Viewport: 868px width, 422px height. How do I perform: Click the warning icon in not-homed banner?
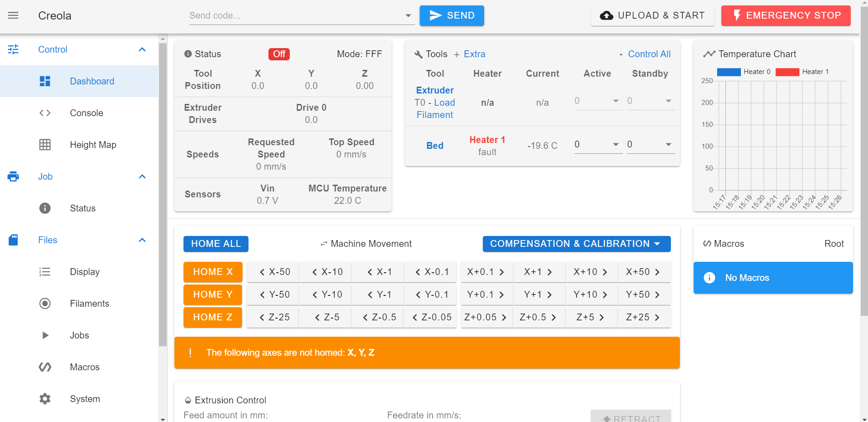[190, 353]
